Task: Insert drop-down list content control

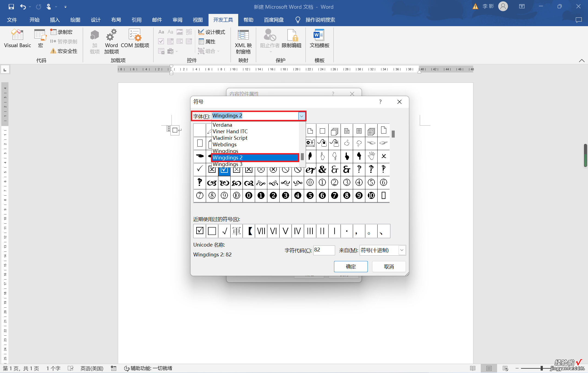Action: tap(180, 41)
